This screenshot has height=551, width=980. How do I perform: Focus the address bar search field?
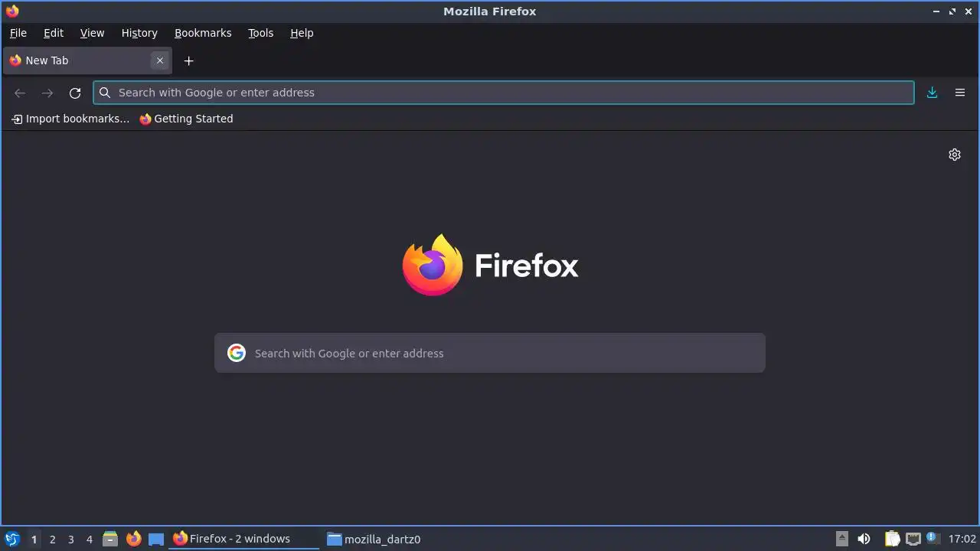coord(504,93)
